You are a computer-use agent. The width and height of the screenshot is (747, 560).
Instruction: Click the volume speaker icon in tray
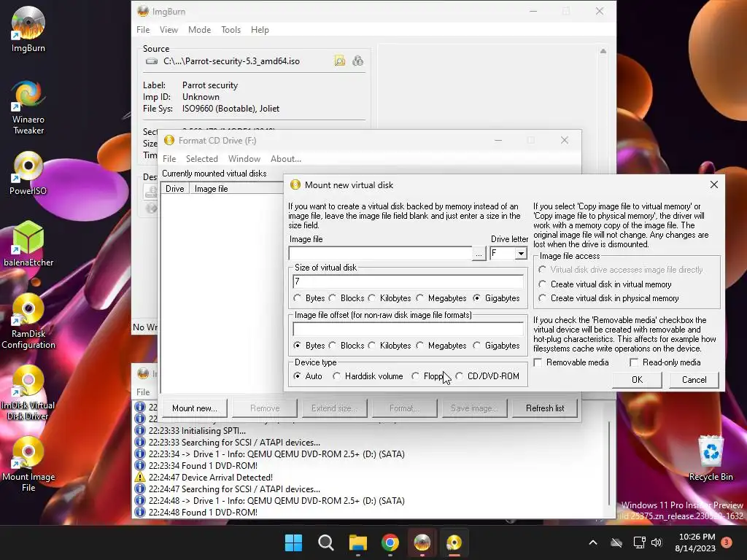click(657, 542)
